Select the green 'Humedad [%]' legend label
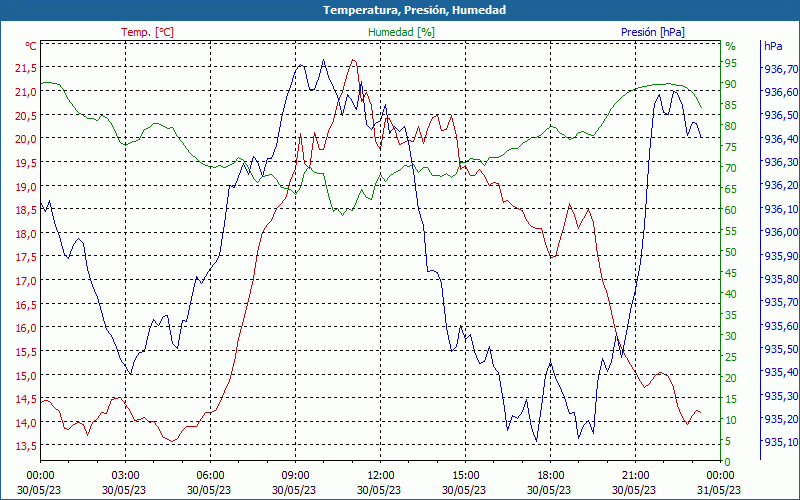Viewport: 800px width, 500px height. click(x=401, y=32)
